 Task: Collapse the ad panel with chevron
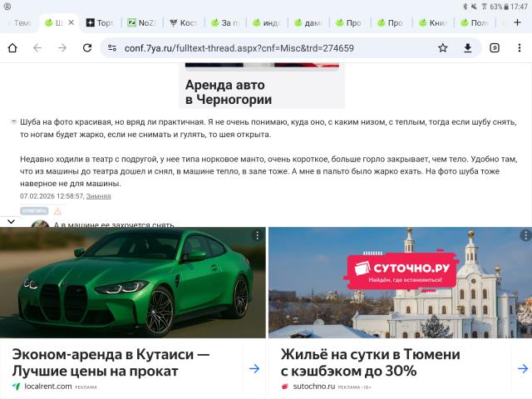pyautogui.click(x=10, y=222)
